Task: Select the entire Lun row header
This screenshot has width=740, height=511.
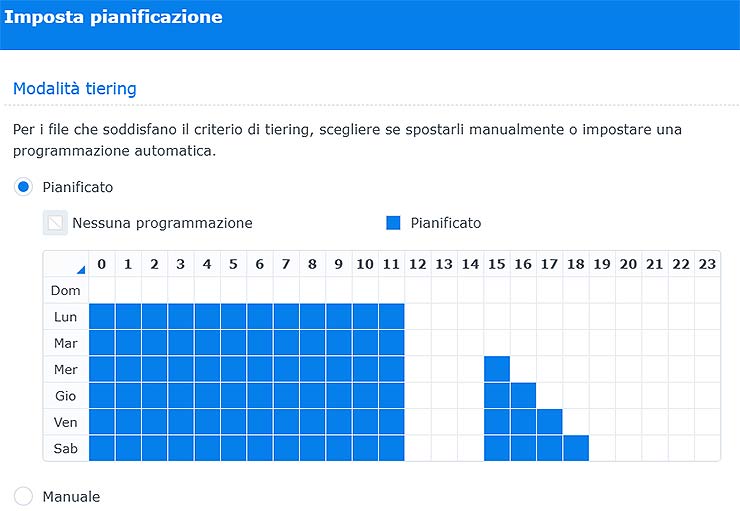Action: click(x=66, y=317)
